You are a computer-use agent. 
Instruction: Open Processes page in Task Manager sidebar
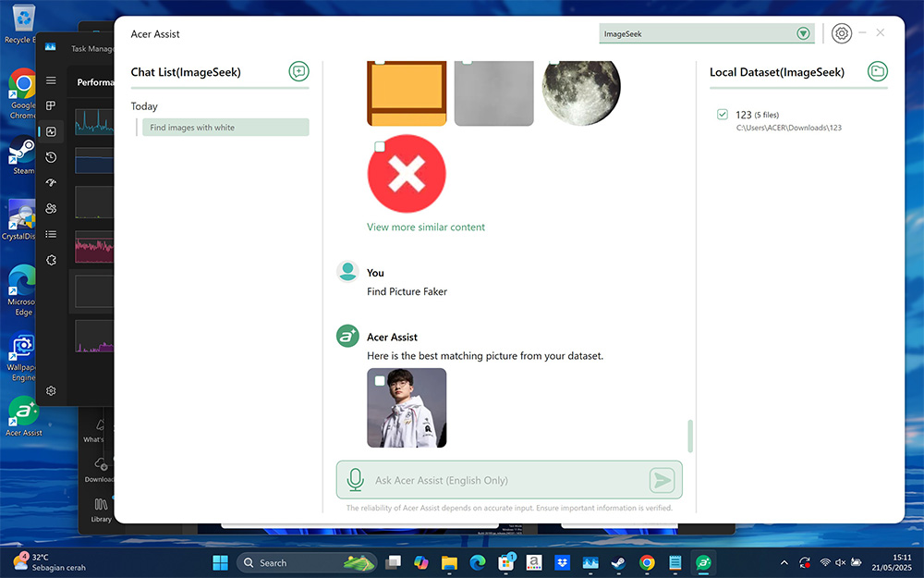(x=51, y=105)
